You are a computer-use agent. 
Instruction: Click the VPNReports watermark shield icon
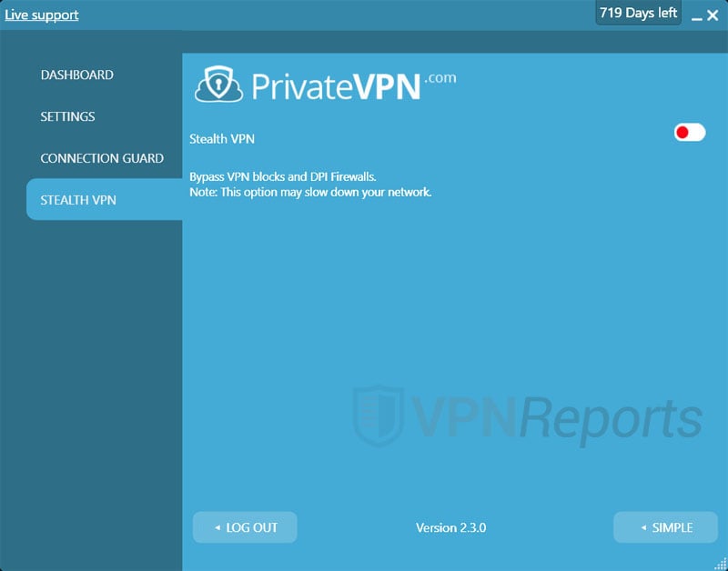pyautogui.click(x=376, y=416)
